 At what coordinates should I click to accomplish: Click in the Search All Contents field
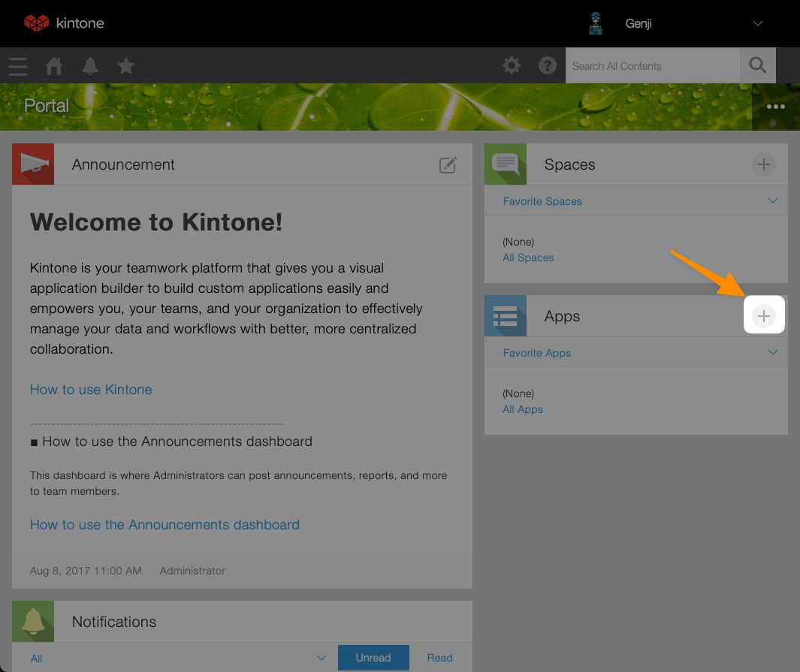(653, 66)
